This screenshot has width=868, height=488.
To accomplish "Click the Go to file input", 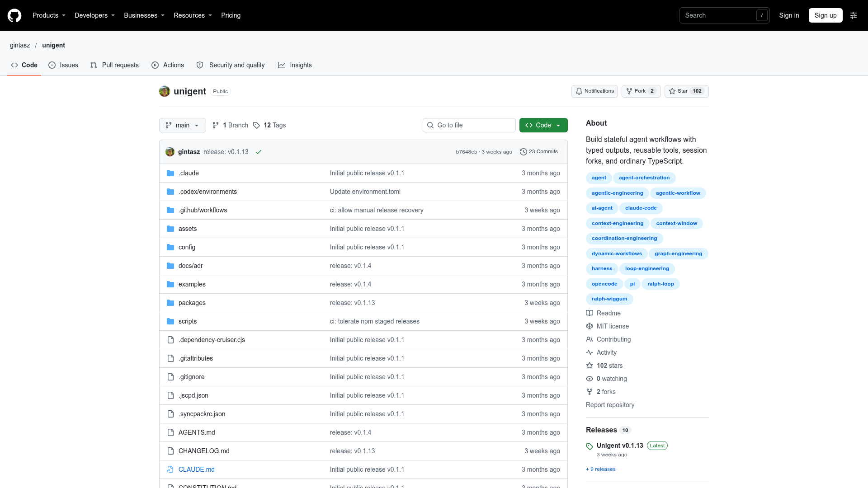I will point(469,125).
